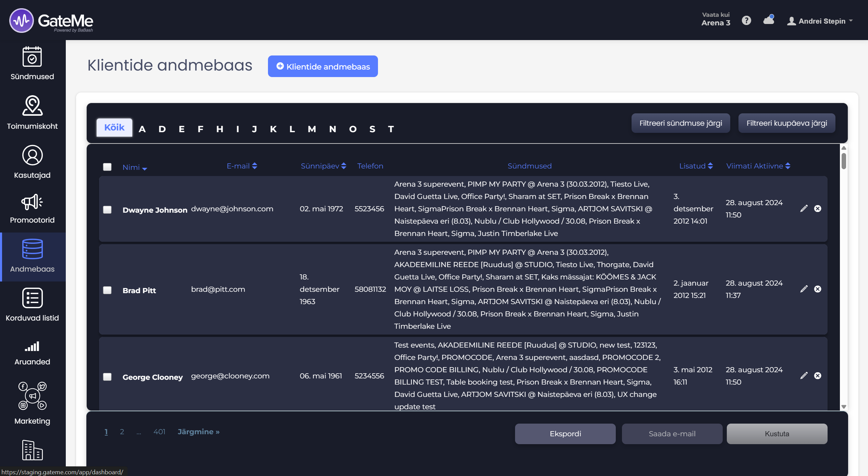
Task: Open the Promootorid megaphone icon
Action: (32, 202)
